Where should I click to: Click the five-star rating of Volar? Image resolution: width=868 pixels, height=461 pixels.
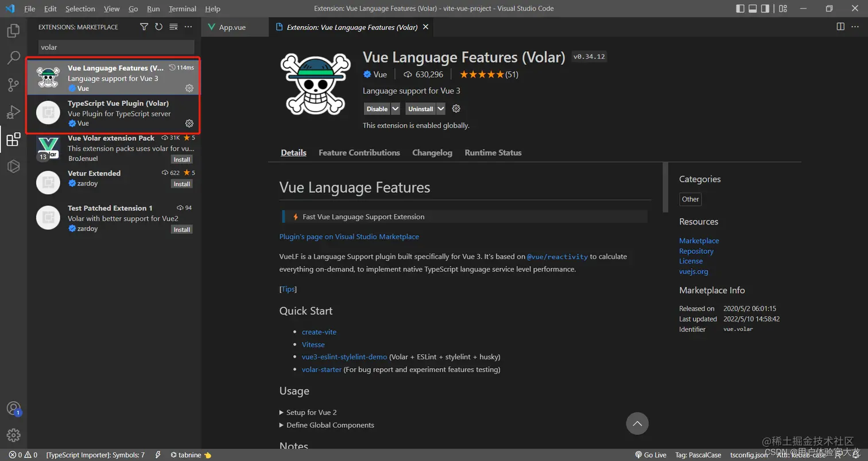pos(482,75)
